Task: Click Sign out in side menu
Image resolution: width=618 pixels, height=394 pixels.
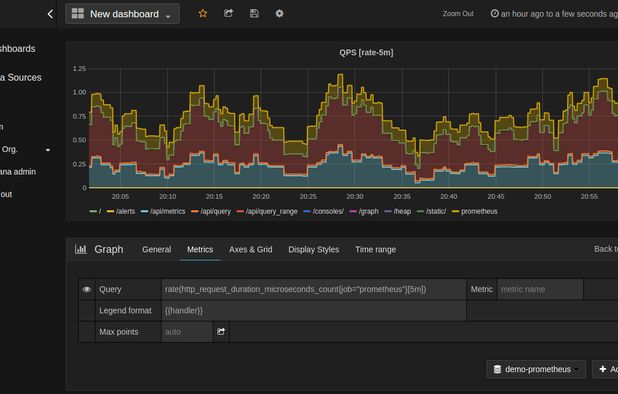Action: tap(6, 194)
